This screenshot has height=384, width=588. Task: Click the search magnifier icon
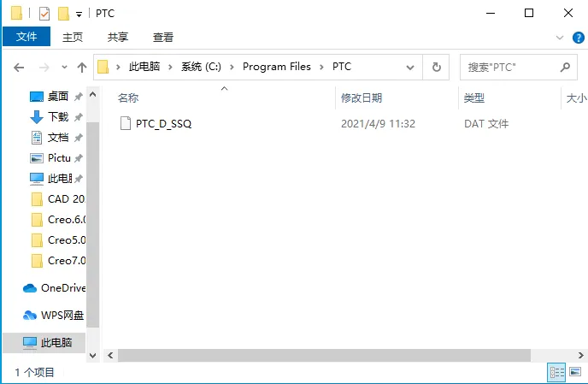click(565, 68)
